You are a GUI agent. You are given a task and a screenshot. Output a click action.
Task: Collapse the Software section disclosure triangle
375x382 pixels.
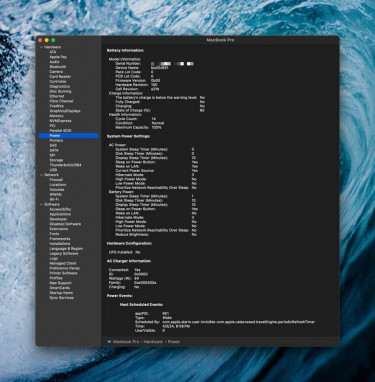(41, 204)
